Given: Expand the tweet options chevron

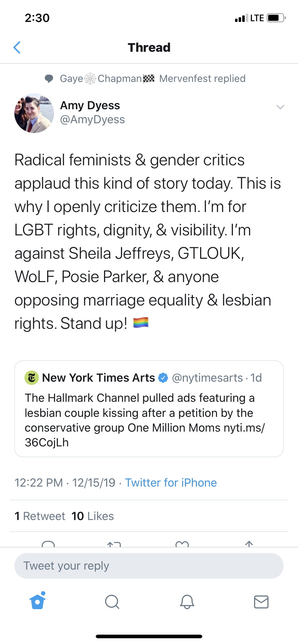Looking at the screenshot, I should 280,107.
